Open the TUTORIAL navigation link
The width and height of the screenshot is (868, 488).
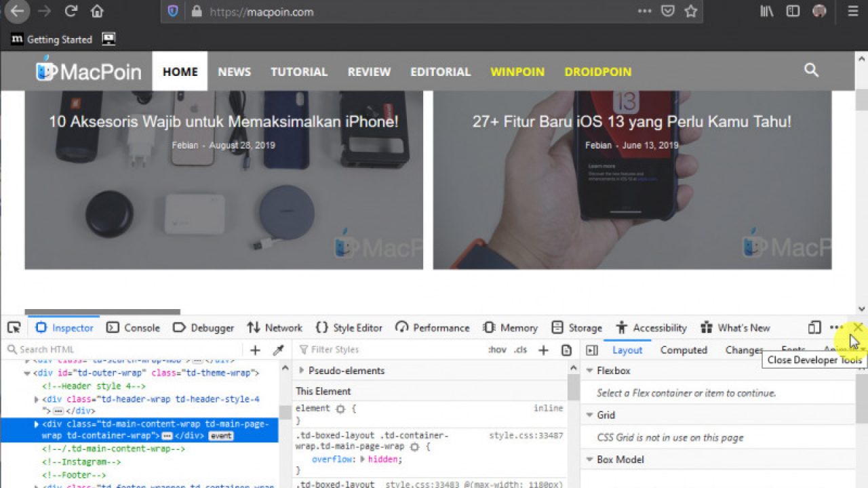click(299, 71)
